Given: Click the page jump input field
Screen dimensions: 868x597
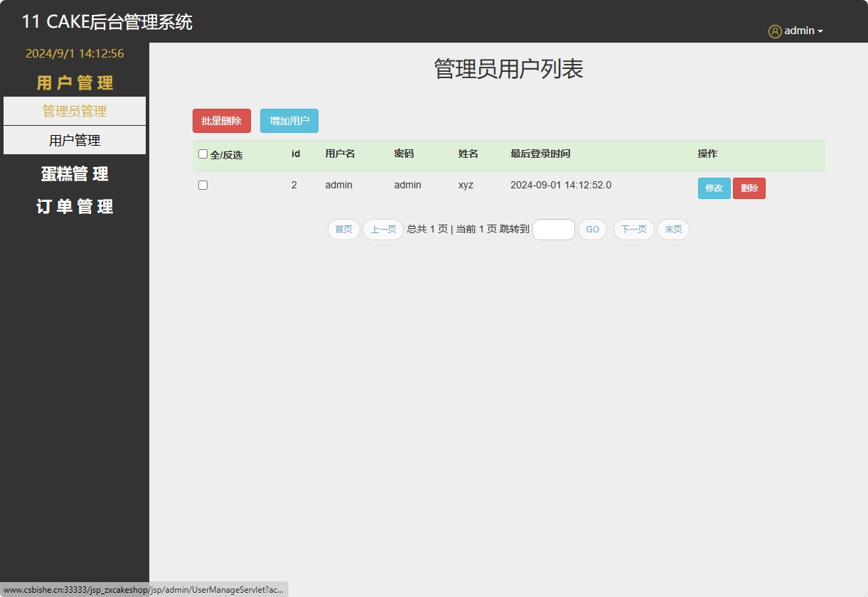Looking at the screenshot, I should (553, 230).
